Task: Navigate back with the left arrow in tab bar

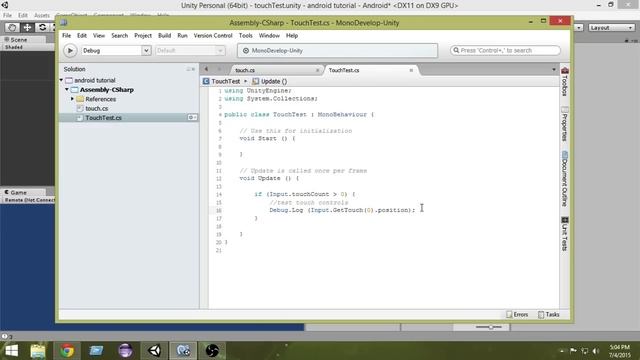Action: [206, 69]
